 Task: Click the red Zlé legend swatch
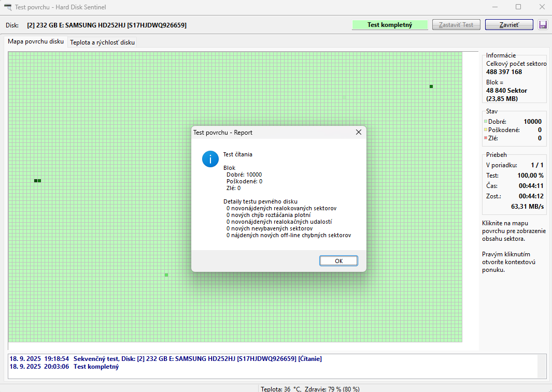pyautogui.click(x=486, y=138)
